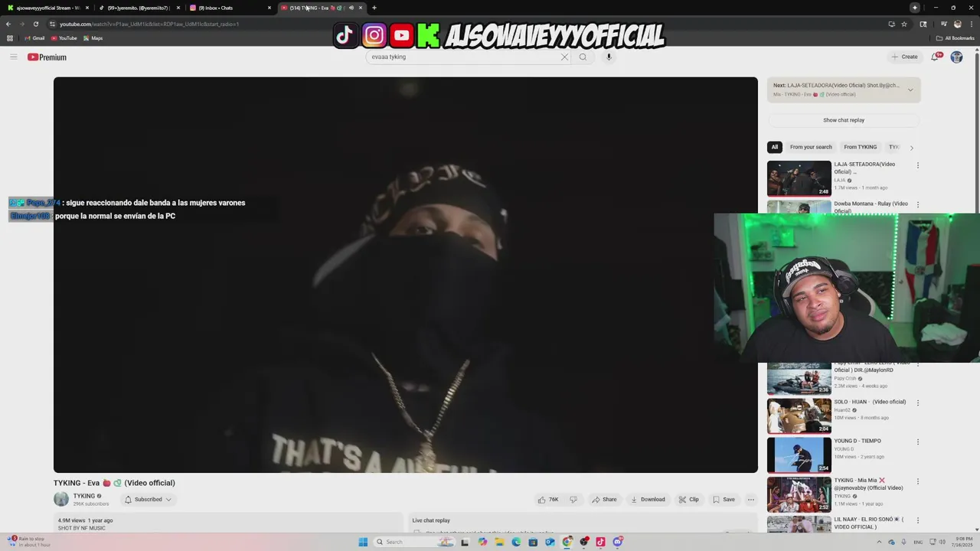Start voice search with the microphone icon
Screen dimensions: 980x551
609,57
